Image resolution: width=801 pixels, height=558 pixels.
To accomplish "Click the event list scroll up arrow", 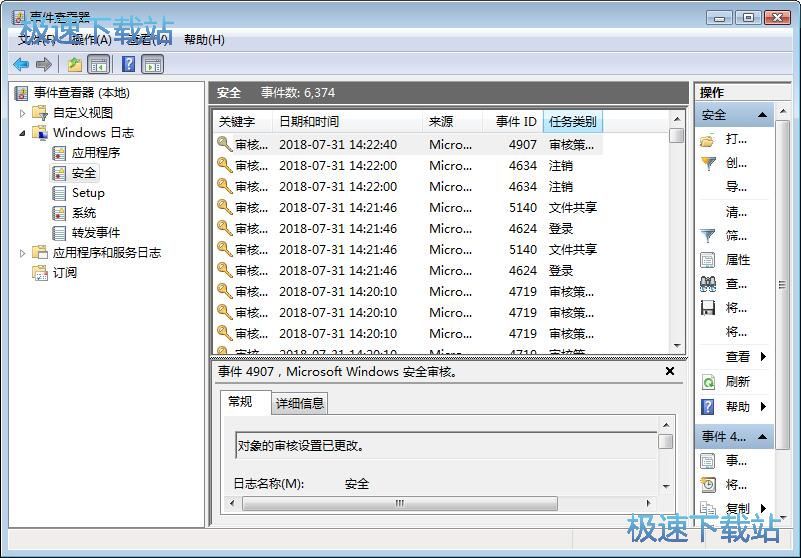I will click(677, 119).
